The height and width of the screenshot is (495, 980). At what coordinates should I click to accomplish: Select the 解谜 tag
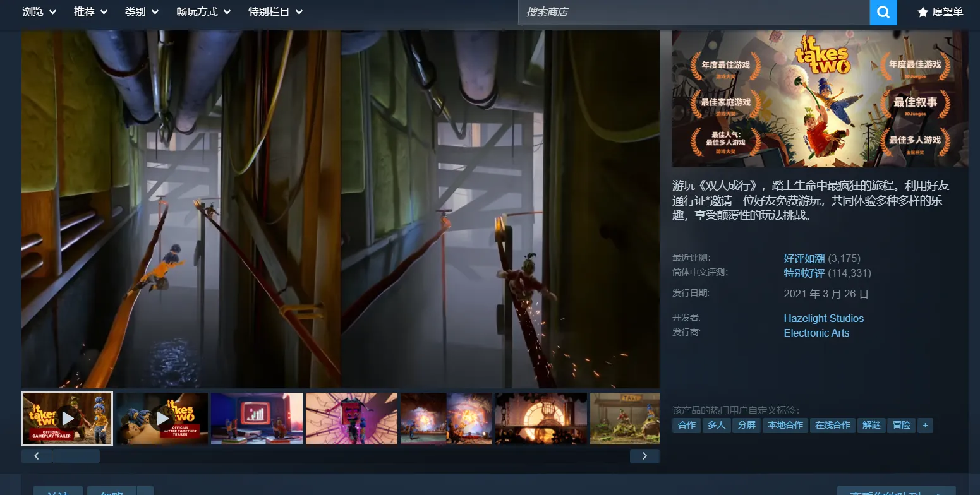pos(871,426)
